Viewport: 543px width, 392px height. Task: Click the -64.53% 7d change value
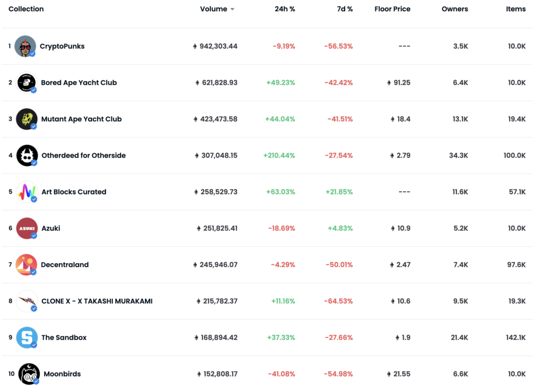338,301
